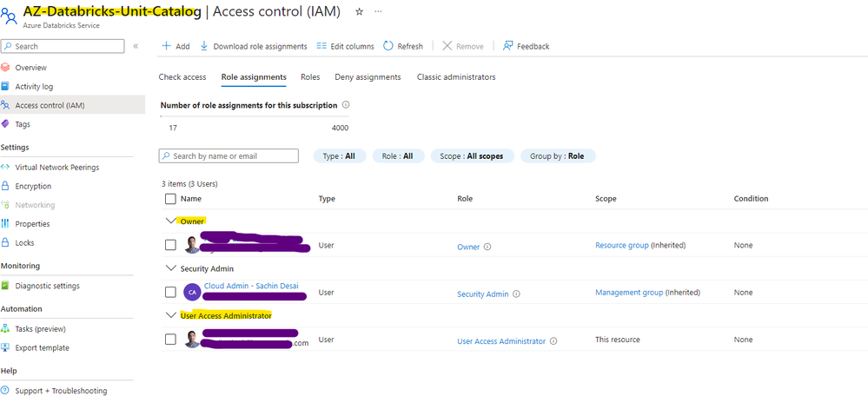
Task: Open the Resource group scope link
Action: click(621, 246)
